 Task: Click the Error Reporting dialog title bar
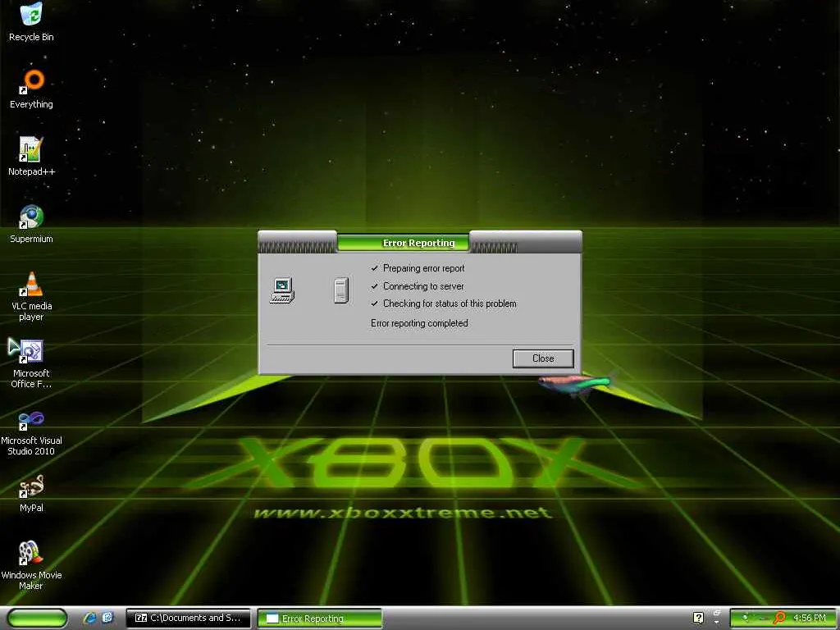coord(419,242)
